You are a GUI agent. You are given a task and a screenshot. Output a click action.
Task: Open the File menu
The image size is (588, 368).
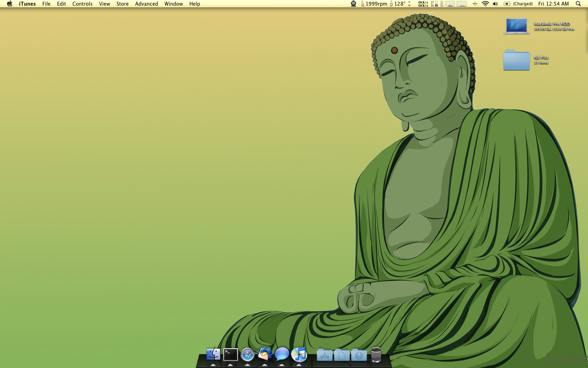(x=46, y=4)
